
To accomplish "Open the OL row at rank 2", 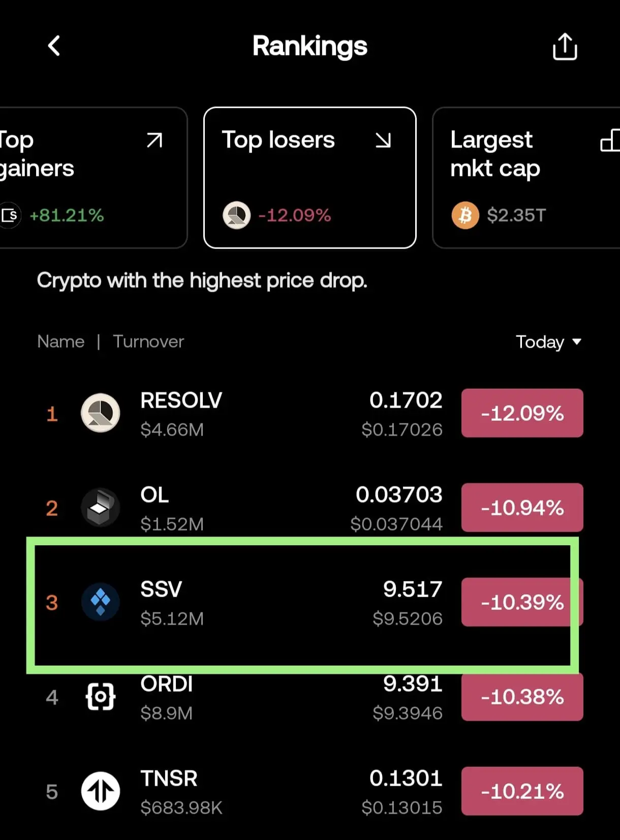I will click(x=310, y=508).
